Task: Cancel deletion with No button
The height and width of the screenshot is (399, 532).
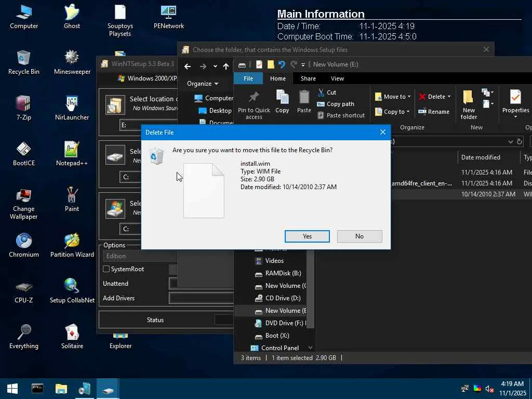Action: pyautogui.click(x=360, y=236)
